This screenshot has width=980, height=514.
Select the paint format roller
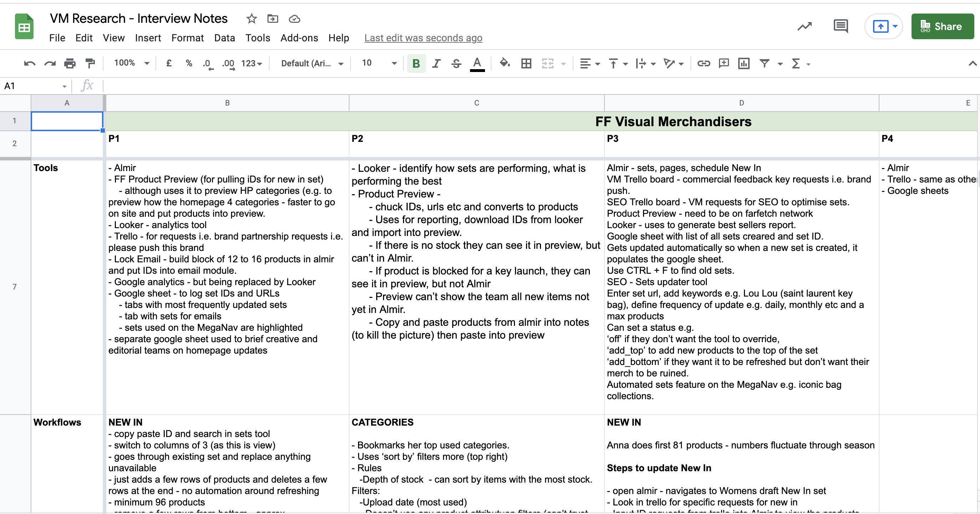90,63
